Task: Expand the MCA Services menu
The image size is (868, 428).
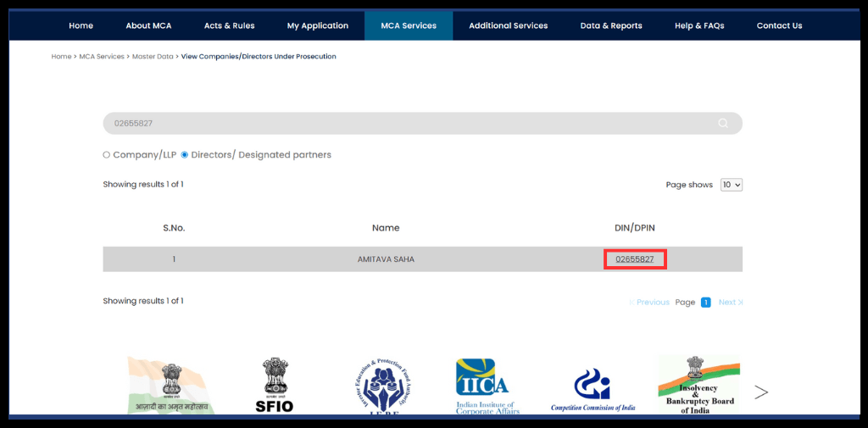Action: (409, 25)
